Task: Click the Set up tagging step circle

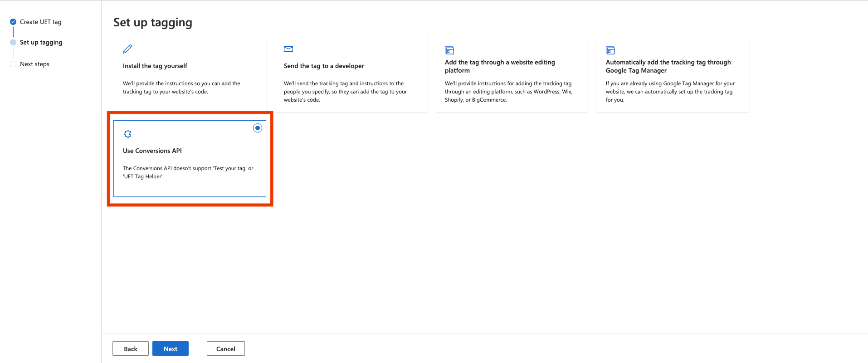Action: click(x=13, y=42)
